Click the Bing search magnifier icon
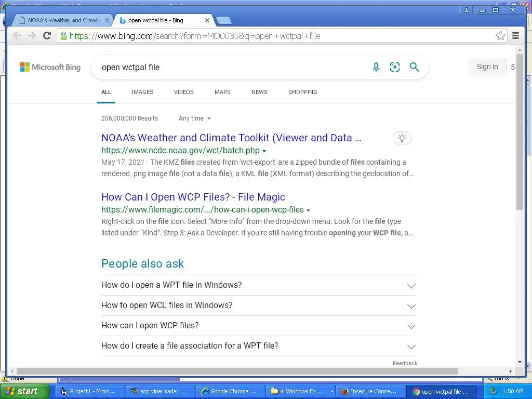 click(414, 67)
